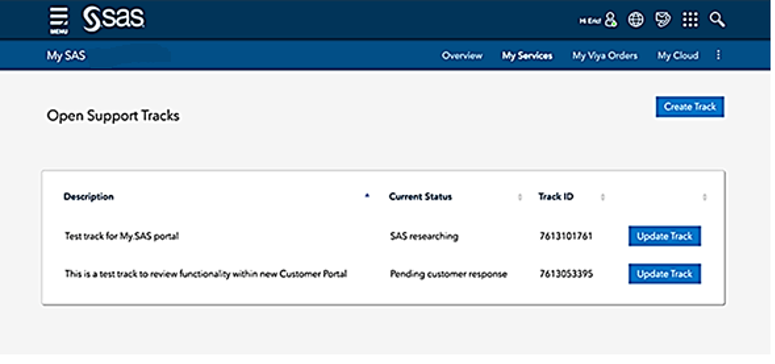Select the My Services tab
Screen dimensions: 775x364
pyautogui.click(x=527, y=55)
